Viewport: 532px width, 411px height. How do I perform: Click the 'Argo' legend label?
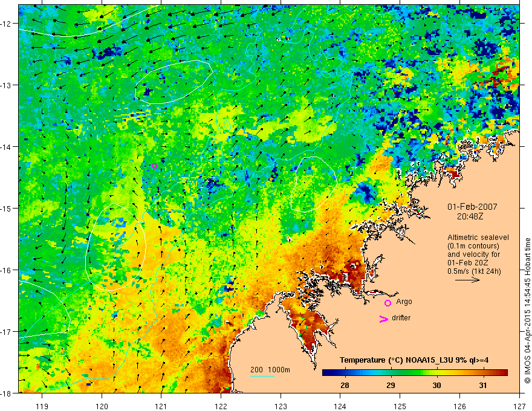[404, 302]
